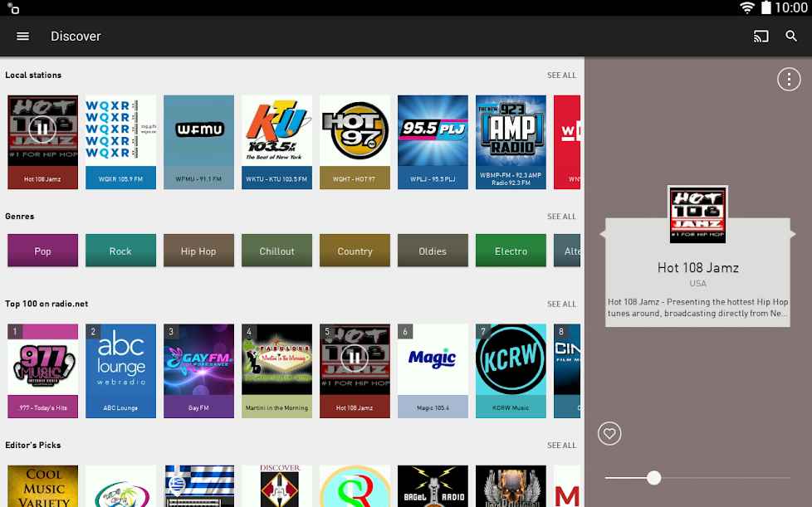Play the WFMU 91.1 FM station
The height and width of the screenshot is (507, 812).
[199, 142]
